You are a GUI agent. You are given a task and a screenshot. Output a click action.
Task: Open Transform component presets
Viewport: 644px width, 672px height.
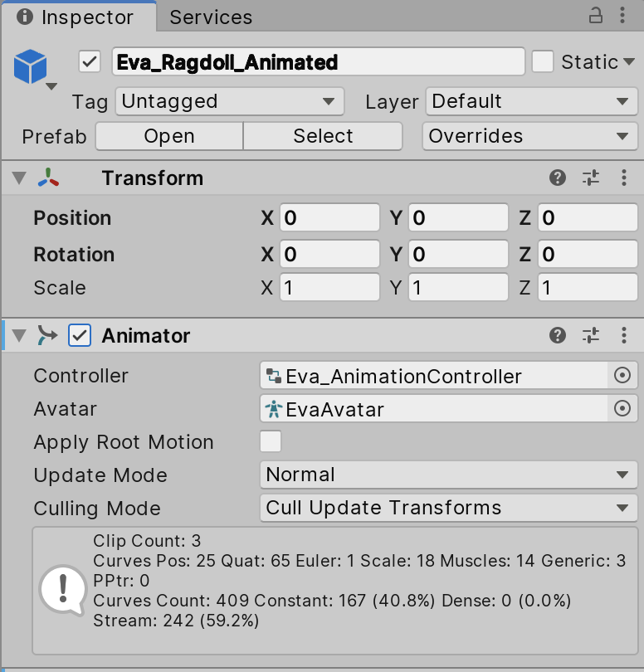pos(591,178)
